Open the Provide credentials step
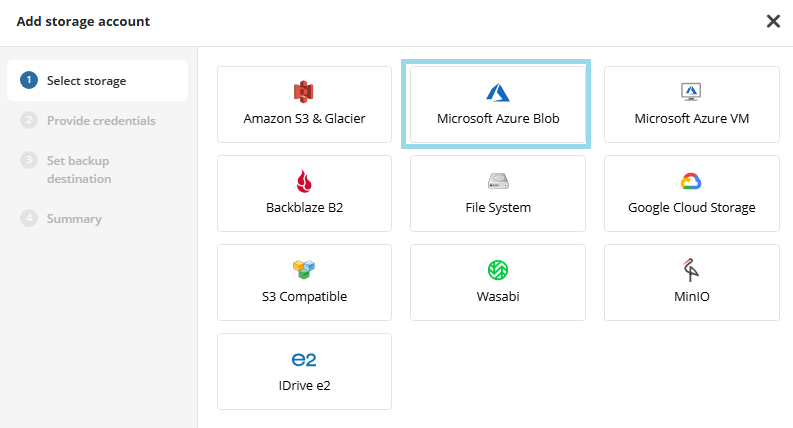 tap(100, 121)
